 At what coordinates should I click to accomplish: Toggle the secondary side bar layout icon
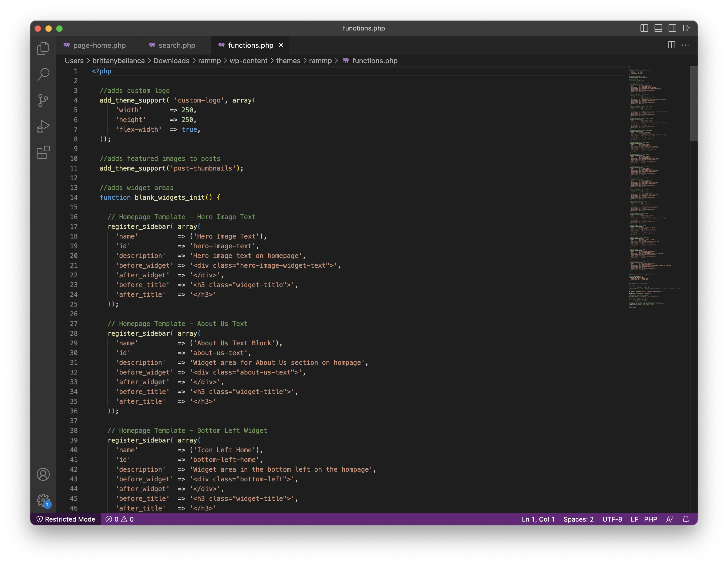(672, 28)
